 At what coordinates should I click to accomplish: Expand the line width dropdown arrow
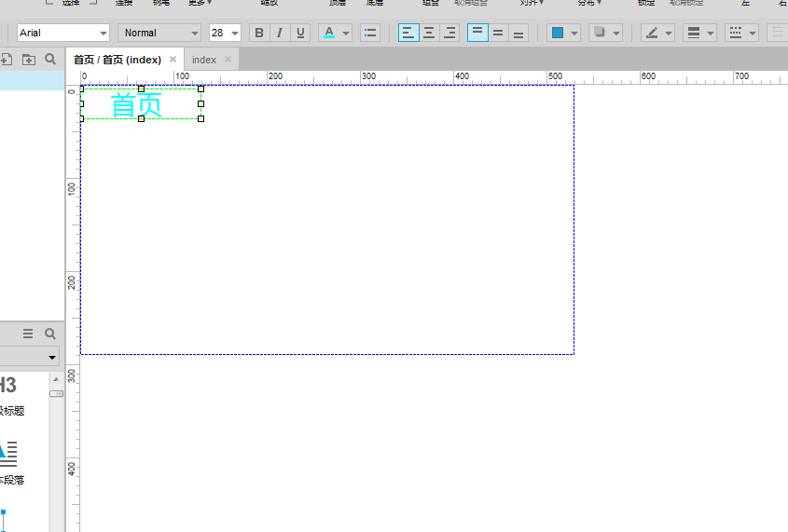pyautogui.click(x=711, y=34)
